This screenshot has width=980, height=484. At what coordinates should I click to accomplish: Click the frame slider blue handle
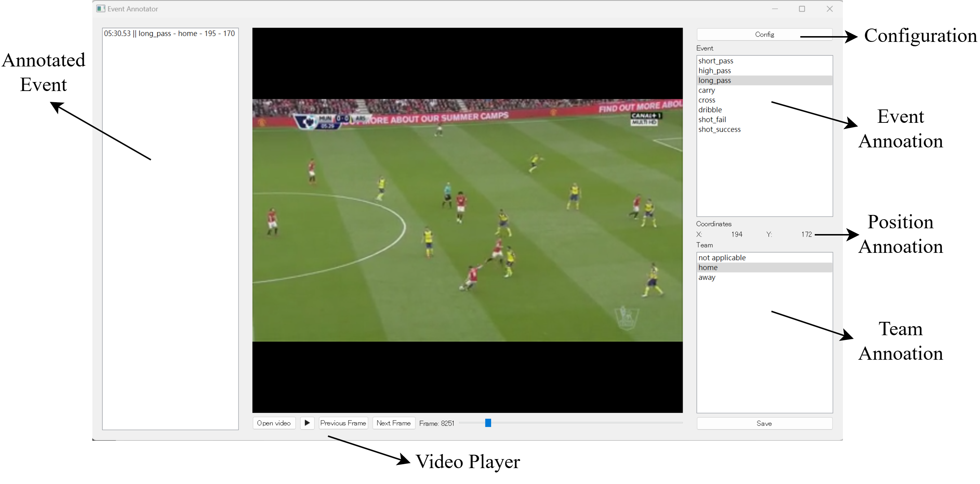pos(488,423)
